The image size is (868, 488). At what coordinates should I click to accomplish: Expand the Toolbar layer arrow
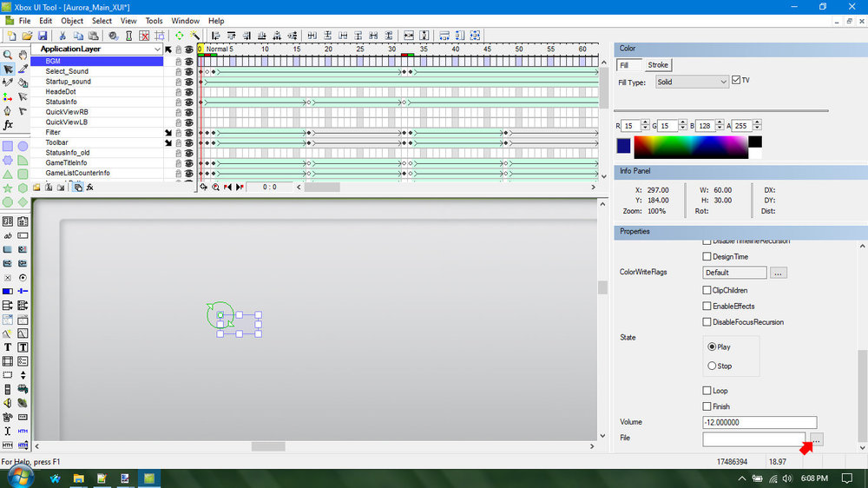[x=168, y=143]
